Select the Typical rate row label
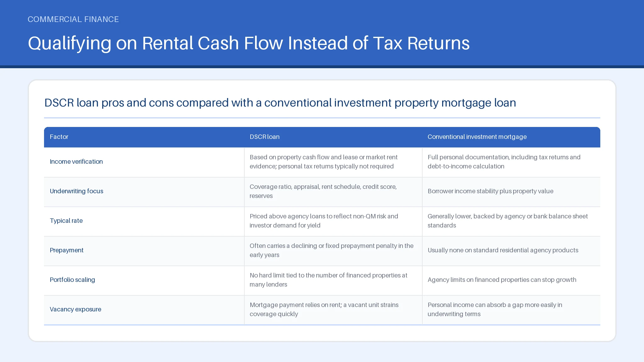 (x=66, y=221)
